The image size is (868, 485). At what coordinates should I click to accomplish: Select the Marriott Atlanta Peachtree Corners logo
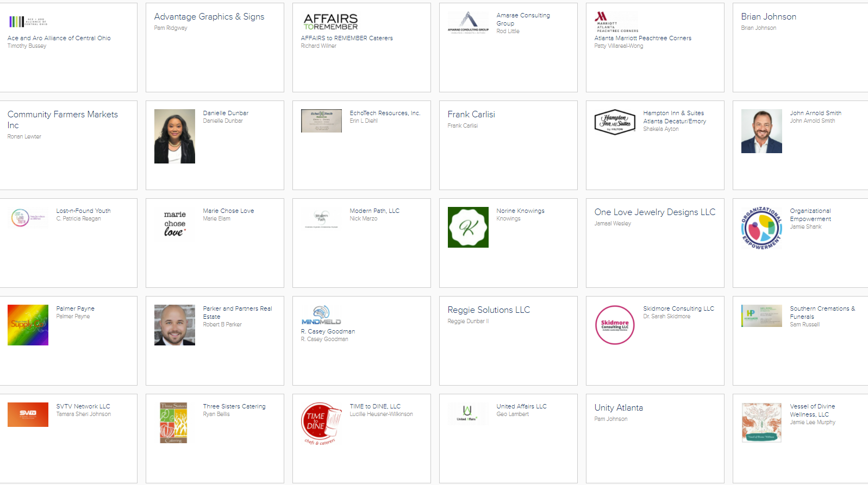click(616, 22)
